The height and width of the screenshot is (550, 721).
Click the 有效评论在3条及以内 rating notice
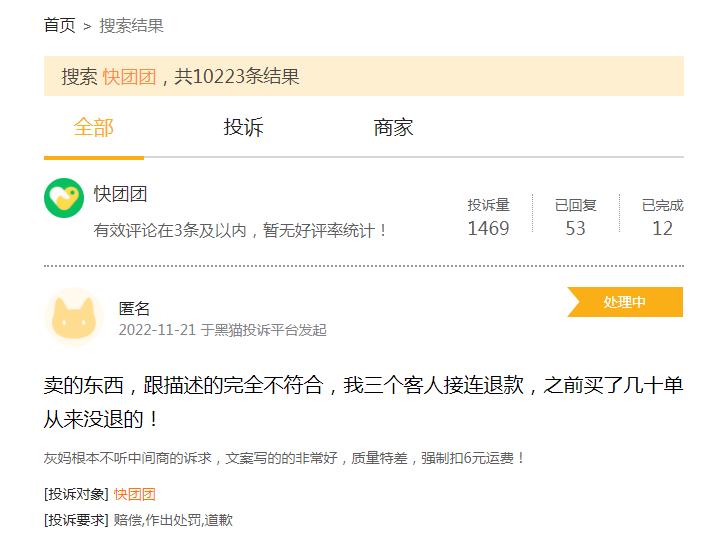240,230
